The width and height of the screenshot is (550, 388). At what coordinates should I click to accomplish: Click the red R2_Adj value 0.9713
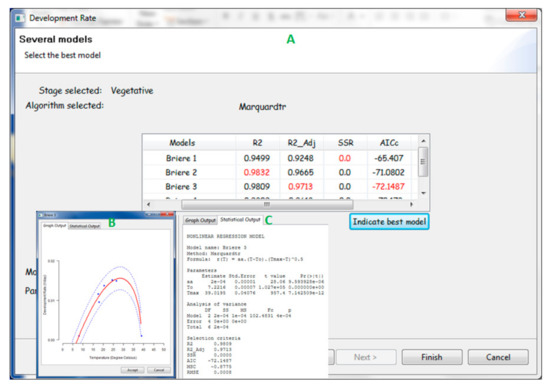click(301, 186)
